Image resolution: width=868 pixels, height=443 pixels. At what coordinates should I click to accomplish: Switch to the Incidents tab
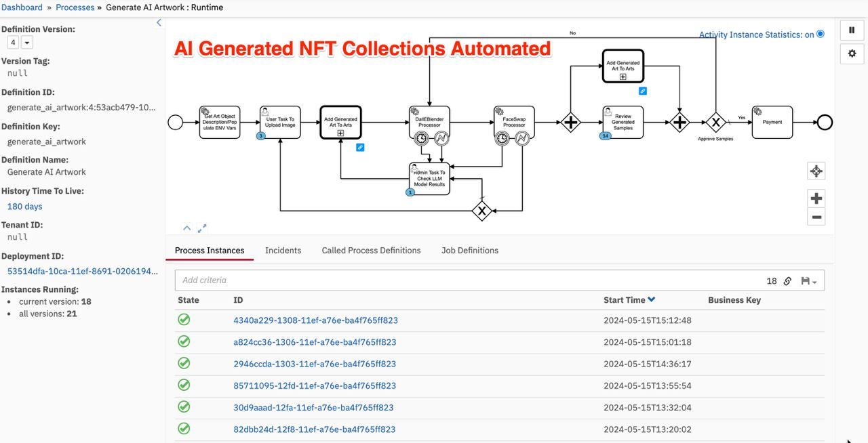pos(283,250)
